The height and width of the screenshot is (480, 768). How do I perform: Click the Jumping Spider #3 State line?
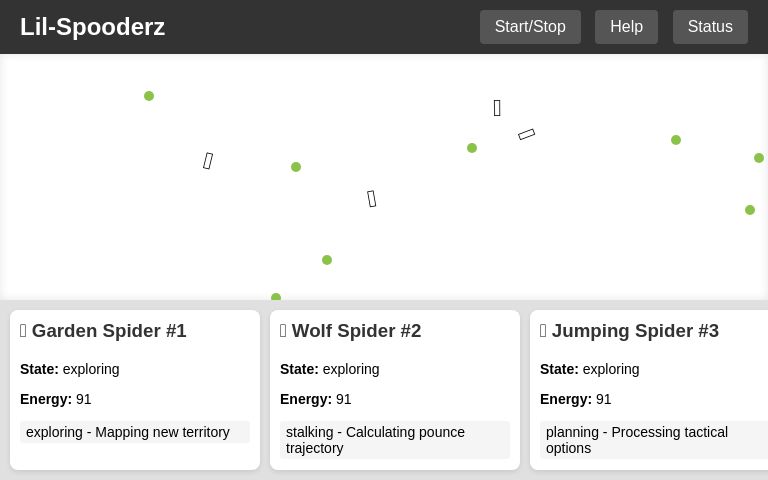[589, 369]
